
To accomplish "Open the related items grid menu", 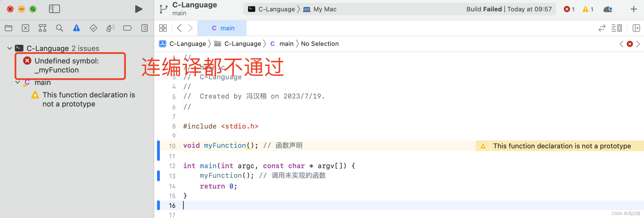I will click(x=163, y=28).
